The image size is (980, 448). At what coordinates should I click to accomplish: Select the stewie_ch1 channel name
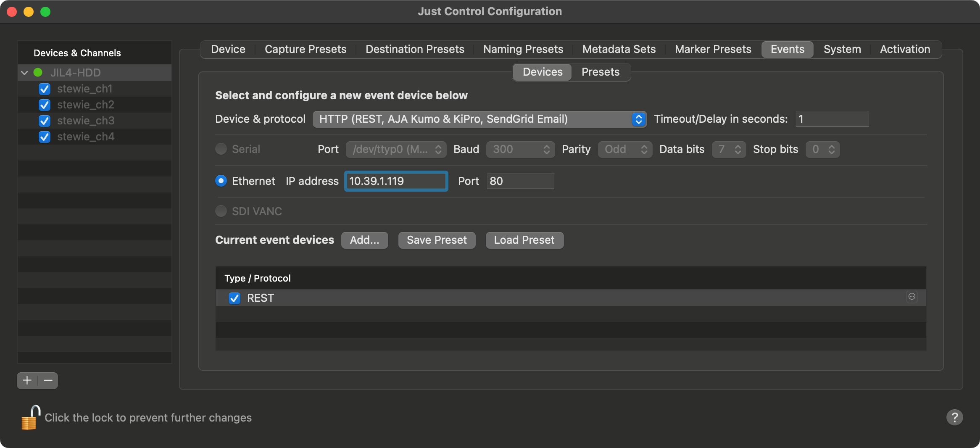pos(85,89)
